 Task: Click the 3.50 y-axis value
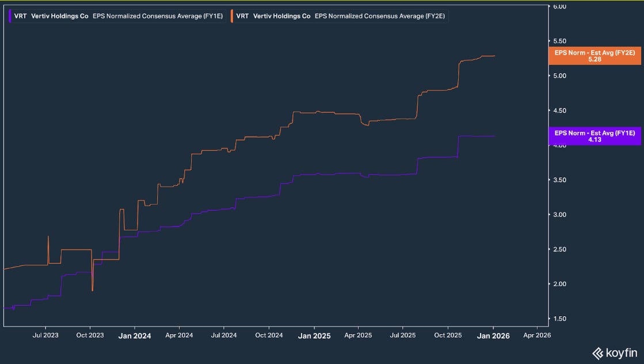[559, 180]
